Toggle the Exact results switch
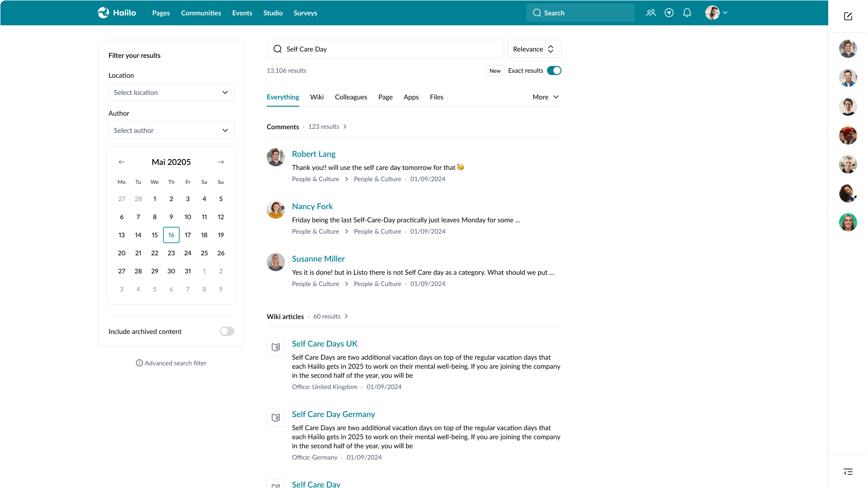Screen dimensions: 868x488 (x=554, y=70)
